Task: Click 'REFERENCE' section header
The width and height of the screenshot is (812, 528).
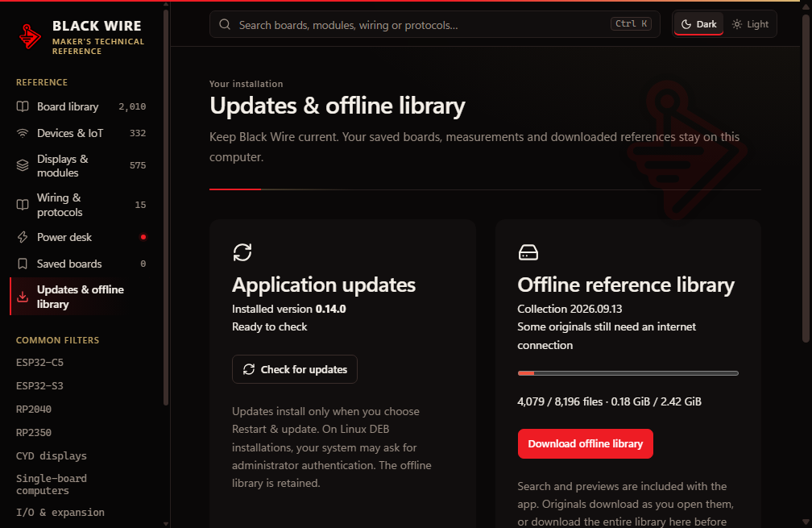Action: pyautogui.click(x=41, y=82)
